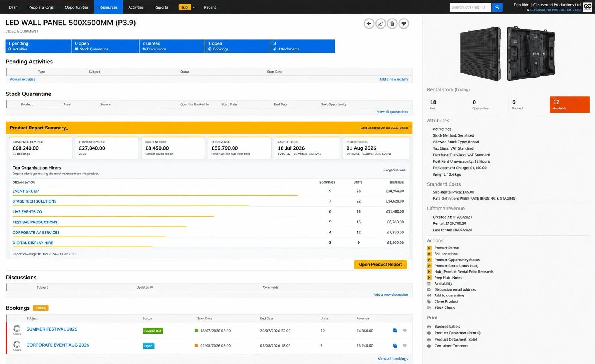Select the Resources menu tab

(108, 7)
